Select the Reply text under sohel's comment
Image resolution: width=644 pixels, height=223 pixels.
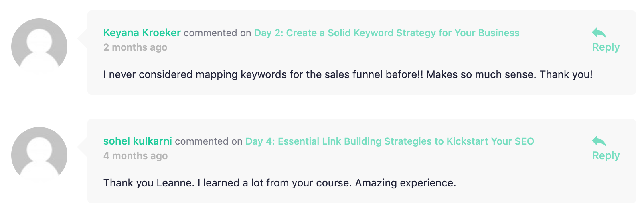pos(606,156)
